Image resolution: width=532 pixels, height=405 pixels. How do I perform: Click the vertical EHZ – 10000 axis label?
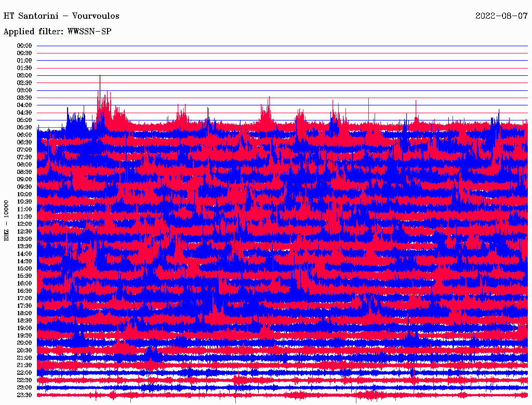[7, 220]
